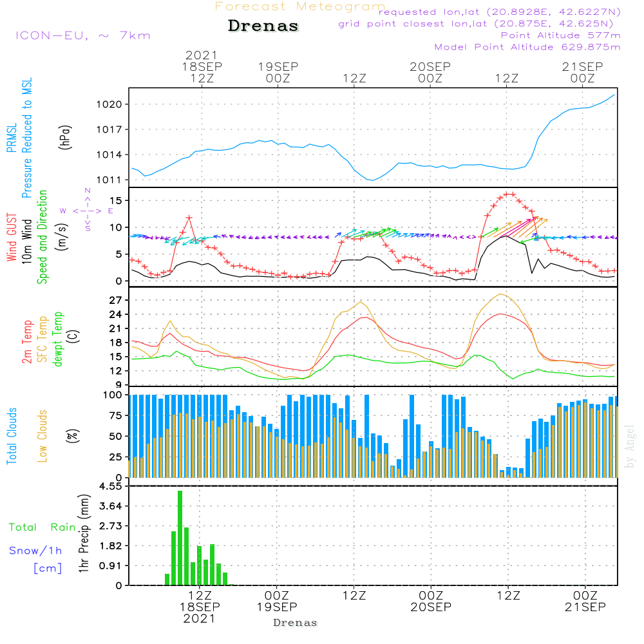Click the 'Pressure Reduced to MSL' label

point(26,138)
